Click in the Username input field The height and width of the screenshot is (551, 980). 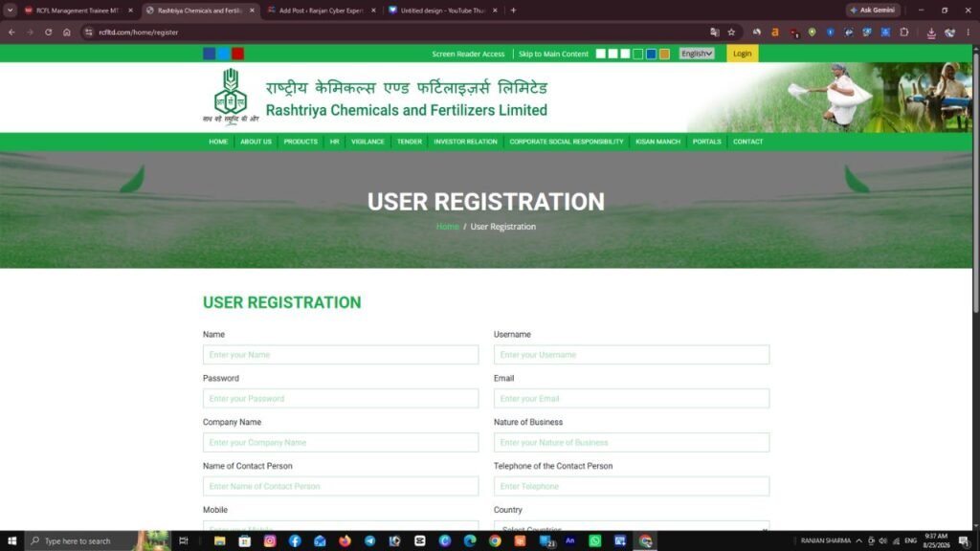[632, 355]
